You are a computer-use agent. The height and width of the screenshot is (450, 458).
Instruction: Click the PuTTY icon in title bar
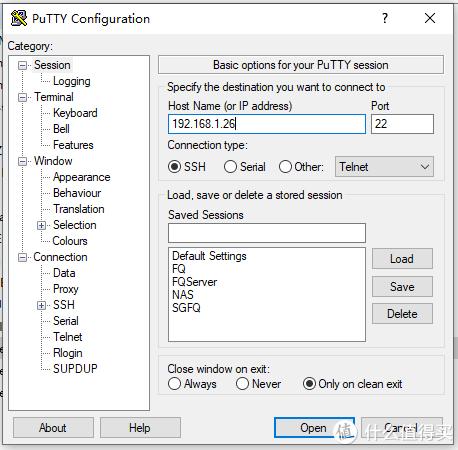(19, 18)
